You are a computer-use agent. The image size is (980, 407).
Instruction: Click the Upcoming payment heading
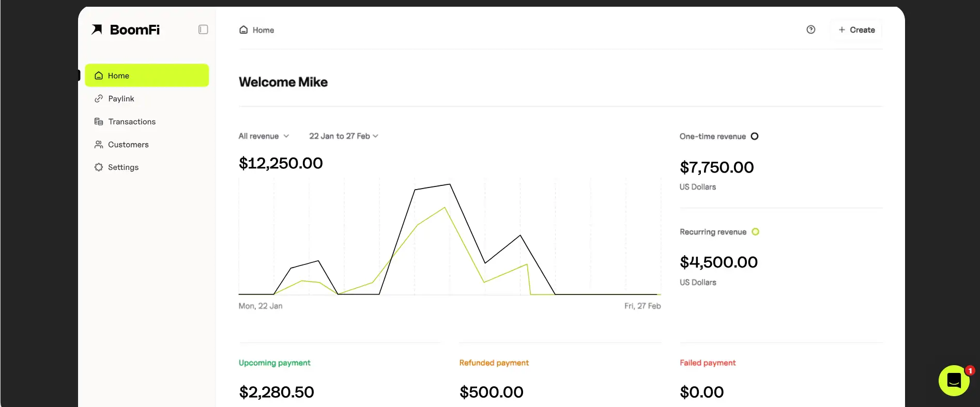coord(274,363)
